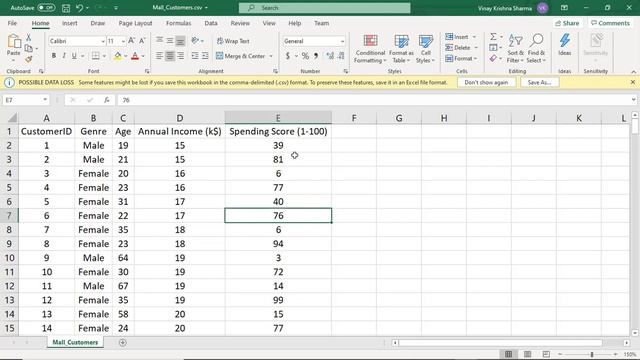Dismiss the data loss warning bar
Viewport: 640px width, 360px height.
(633, 82)
